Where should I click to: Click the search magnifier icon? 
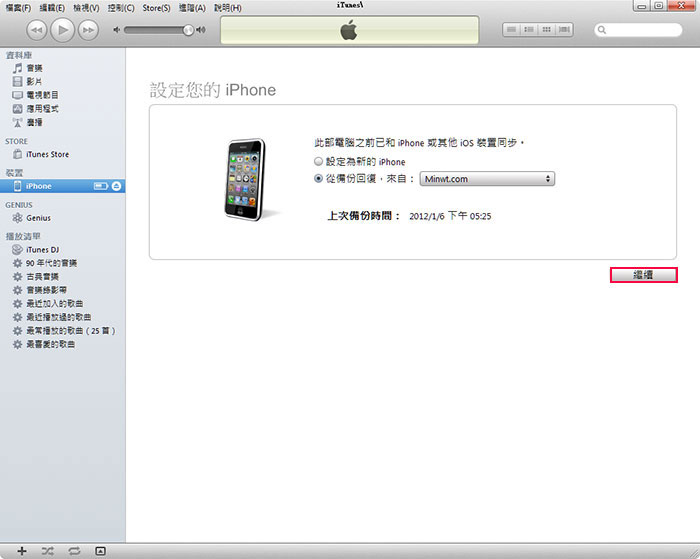pyautogui.click(x=602, y=30)
